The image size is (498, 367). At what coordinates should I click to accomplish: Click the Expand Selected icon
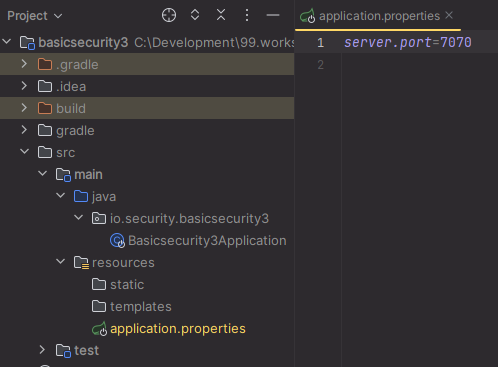coord(195,15)
